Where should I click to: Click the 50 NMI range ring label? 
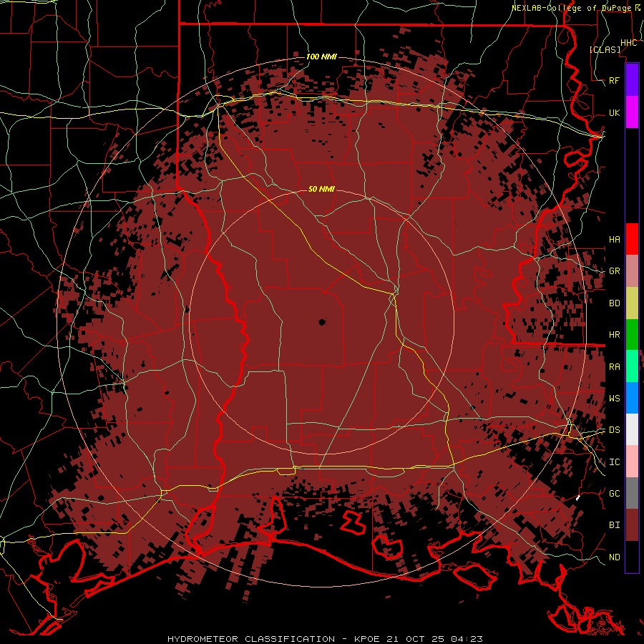[x=321, y=189]
